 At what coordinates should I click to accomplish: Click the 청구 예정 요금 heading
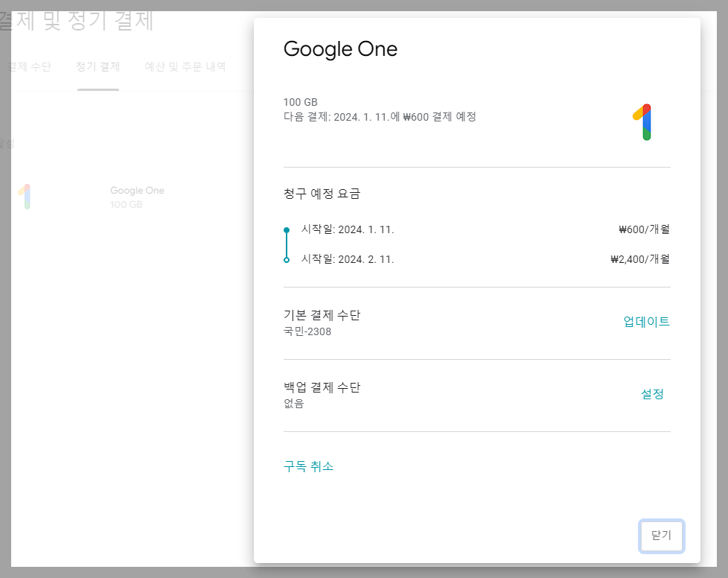(322, 193)
